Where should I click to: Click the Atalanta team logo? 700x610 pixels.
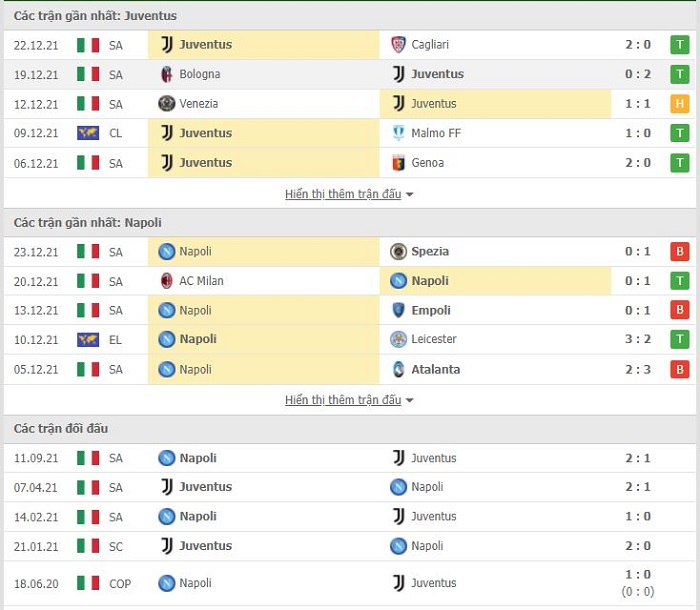398,369
